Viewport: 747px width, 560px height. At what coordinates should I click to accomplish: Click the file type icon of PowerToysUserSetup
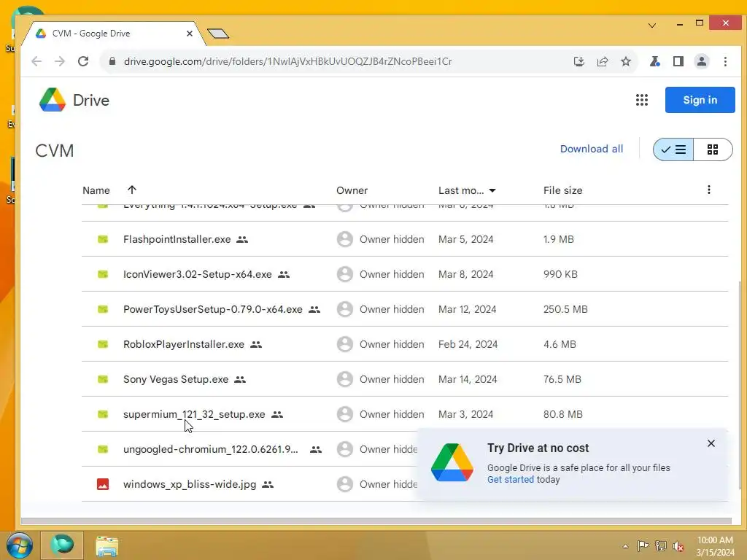pyautogui.click(x=103, y=309)
